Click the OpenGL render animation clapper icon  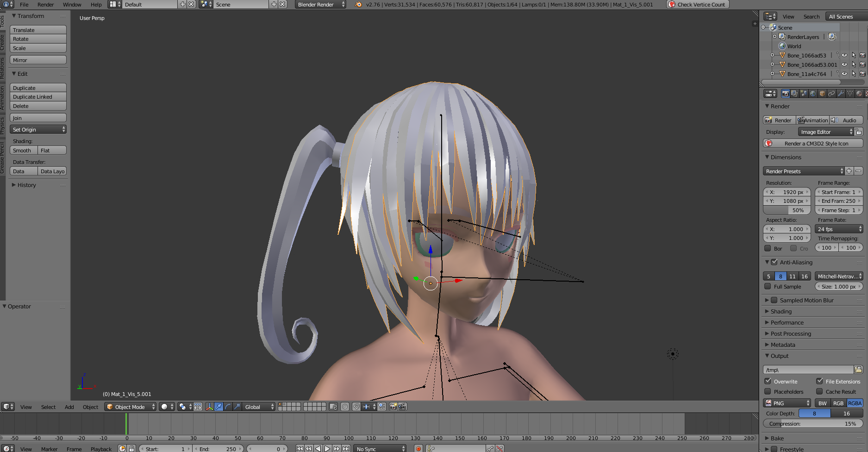[402, 407]
